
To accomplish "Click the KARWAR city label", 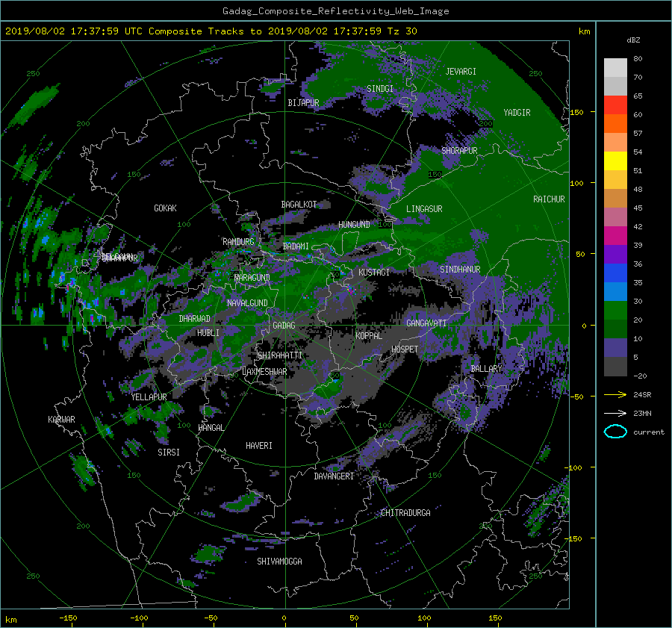I will coord(61,419).
